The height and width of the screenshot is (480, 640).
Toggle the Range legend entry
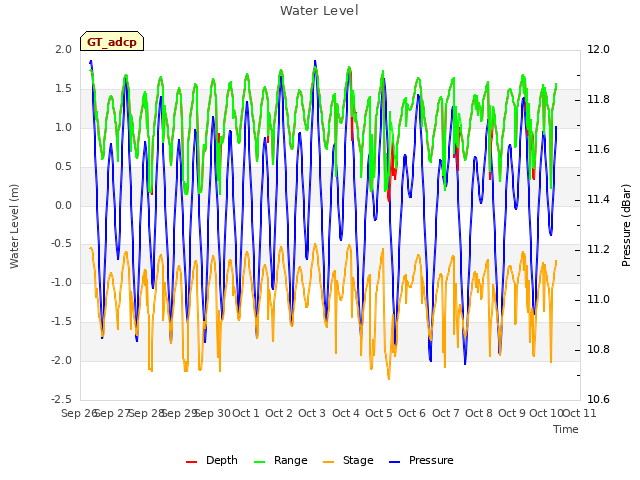(281, 460)
